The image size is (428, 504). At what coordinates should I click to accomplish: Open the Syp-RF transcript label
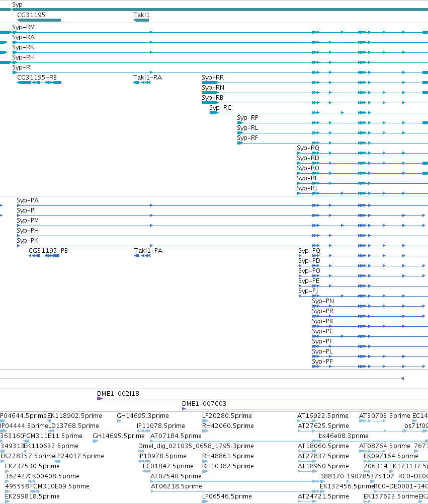(247, 138)
